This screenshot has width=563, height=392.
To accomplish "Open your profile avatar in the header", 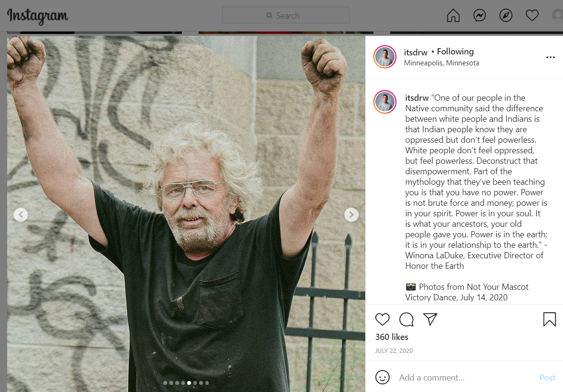I will click(x=557, y=15).
